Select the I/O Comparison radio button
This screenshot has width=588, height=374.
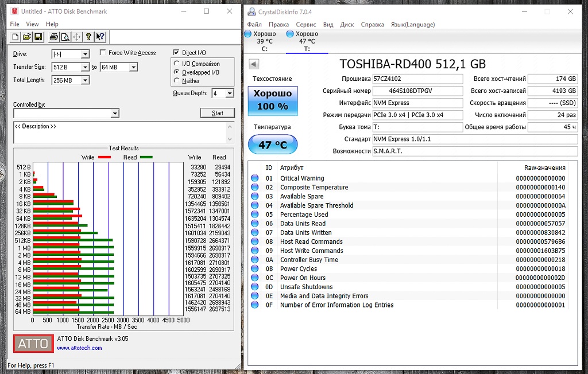(x=176, y=64)
